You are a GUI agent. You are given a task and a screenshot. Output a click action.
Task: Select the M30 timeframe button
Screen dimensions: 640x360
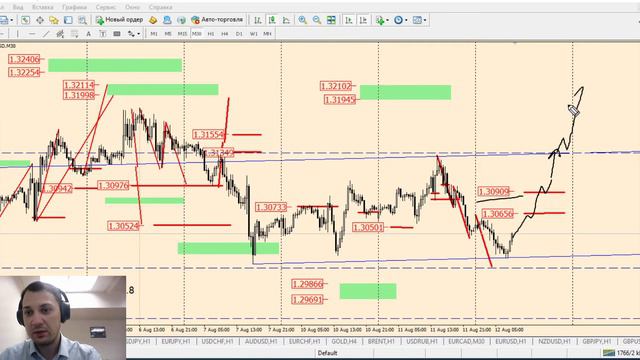(x=196, y=34)
